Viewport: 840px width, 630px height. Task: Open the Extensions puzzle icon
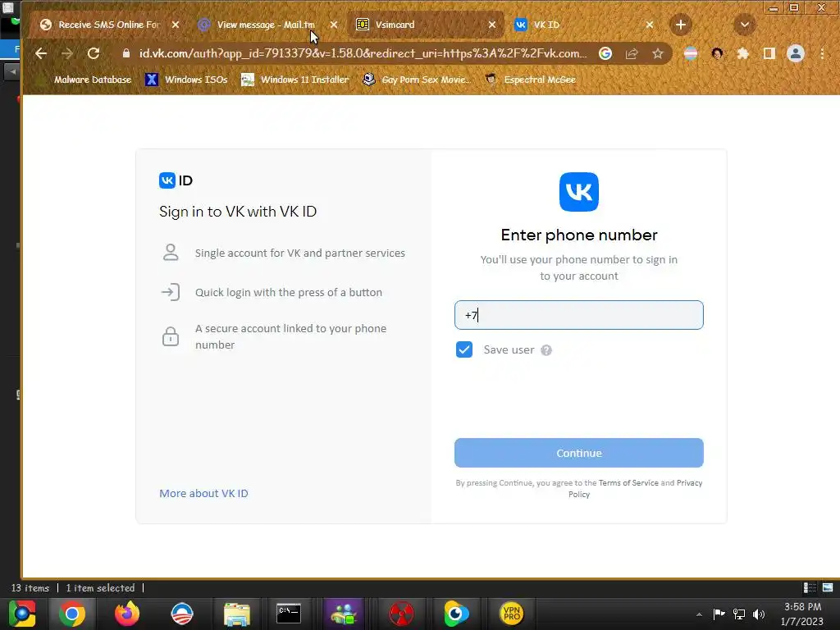(743, 53)
